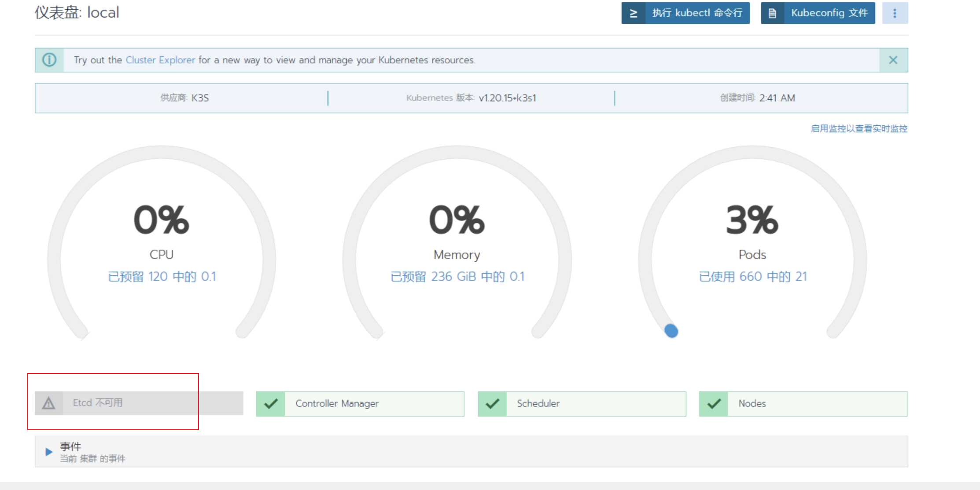
Task: Click the Etcd warning triangle icon
Action: coord(49,403)
